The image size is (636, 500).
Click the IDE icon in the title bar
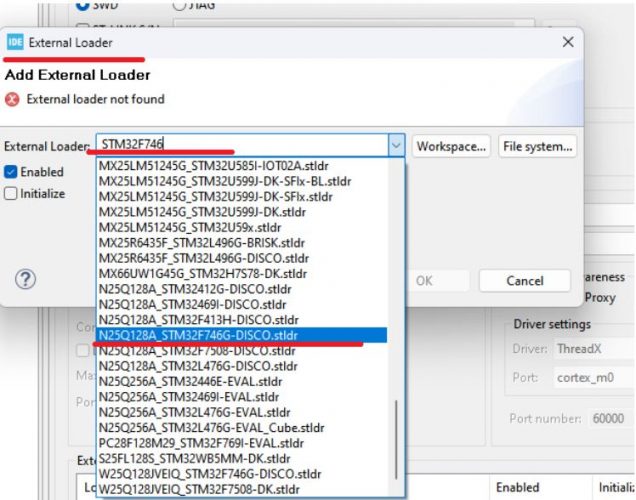[x=15, y=43]
